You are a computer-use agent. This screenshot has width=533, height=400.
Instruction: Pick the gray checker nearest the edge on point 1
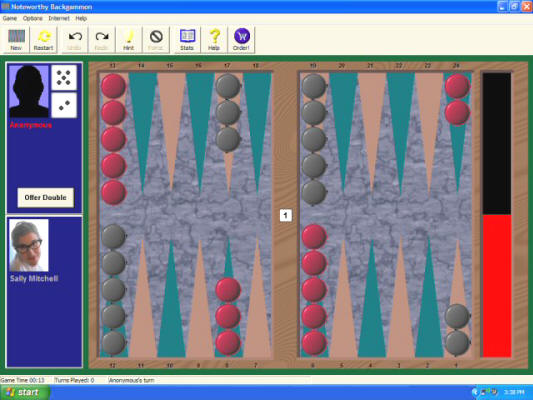click(x=458, y=343)
